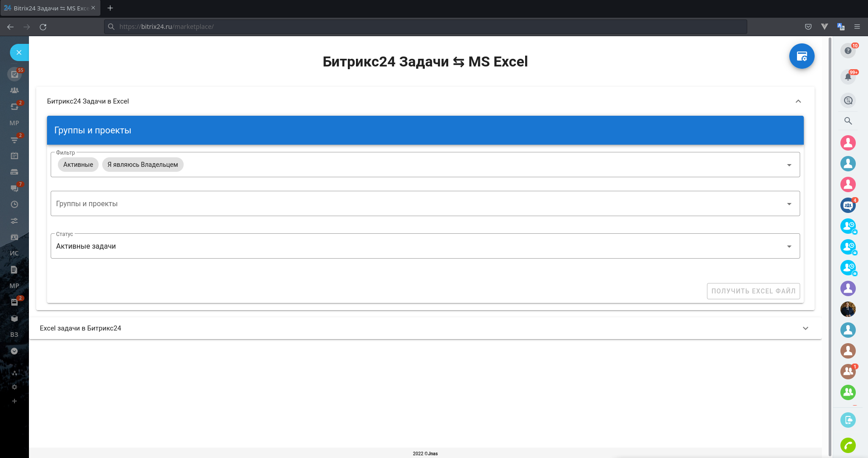Screen dimensions: 868x458
Task: Click the Save to Pocket toolbar icon
Action: click(808, 27)
